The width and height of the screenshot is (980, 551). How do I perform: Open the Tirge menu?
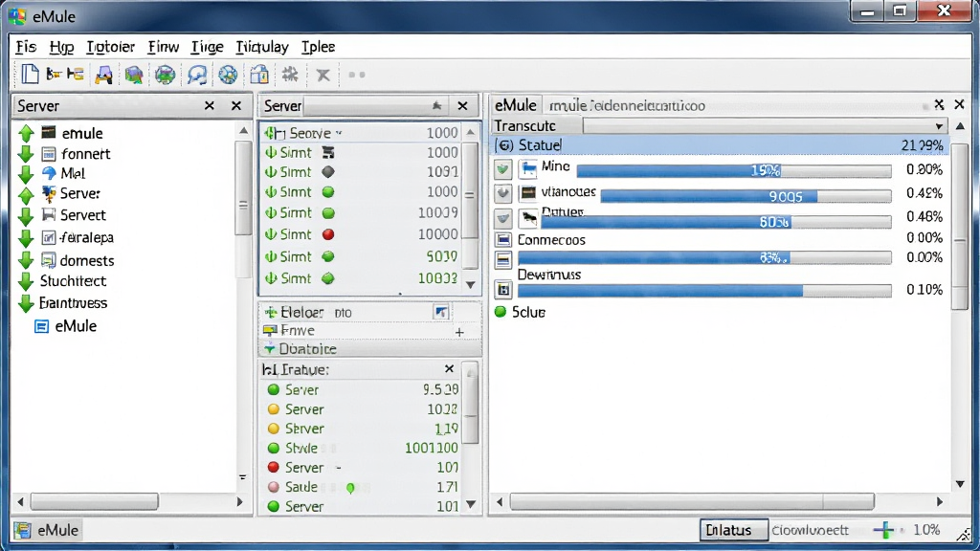[207, 47]
